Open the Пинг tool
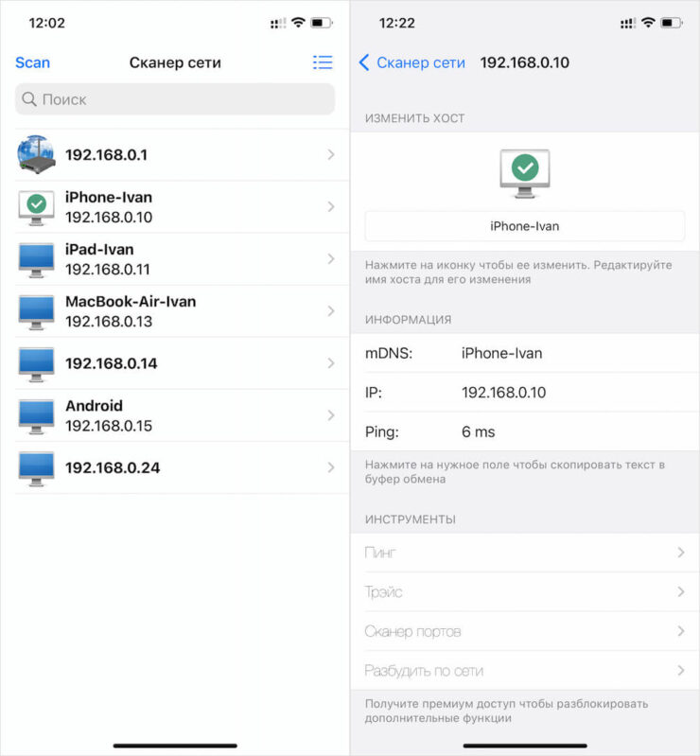 click(524, 553)
